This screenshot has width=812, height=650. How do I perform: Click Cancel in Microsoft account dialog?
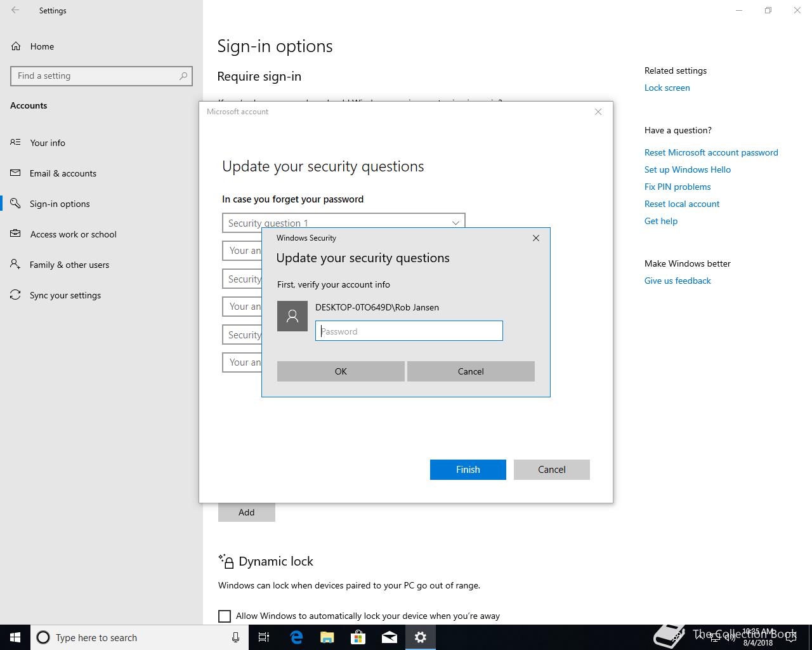tap(552, 470)
